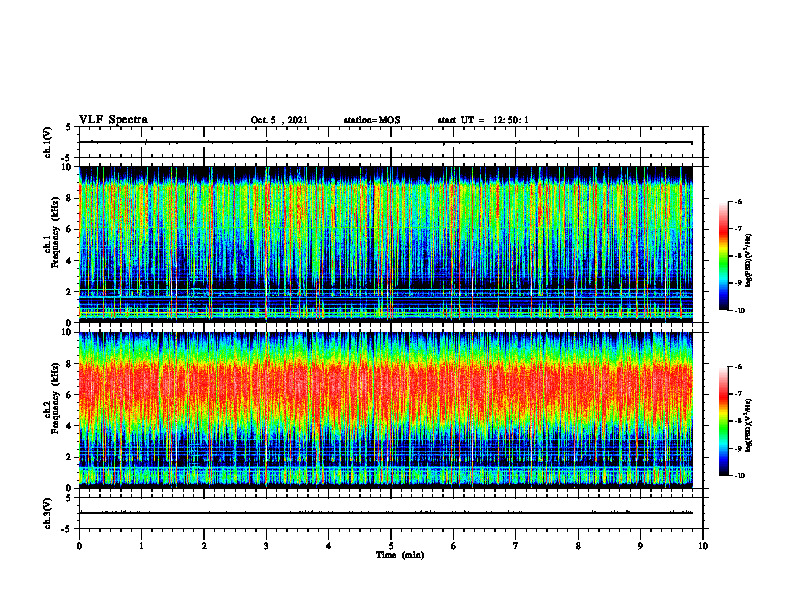The height and width of the screenshot is (612, 792).
Task: Click ch.2 frequency-axis tick label "10"
Action: pos(67,332)
